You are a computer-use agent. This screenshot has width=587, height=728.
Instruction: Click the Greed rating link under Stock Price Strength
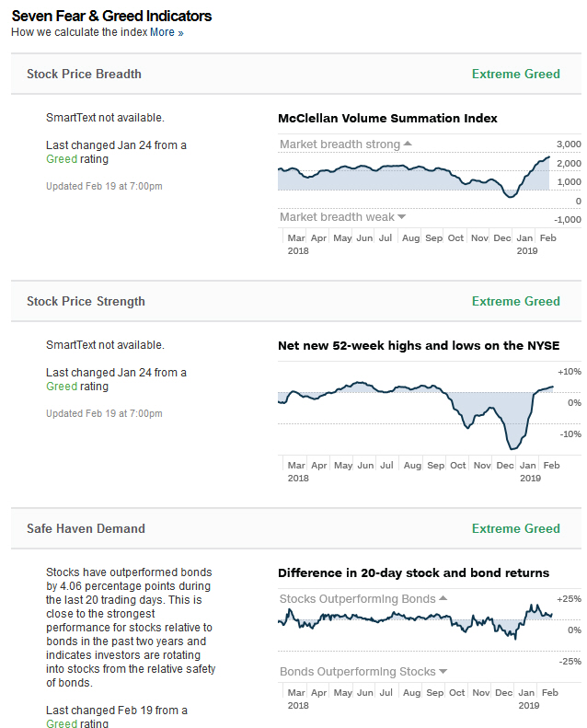[x=62, y=387]
